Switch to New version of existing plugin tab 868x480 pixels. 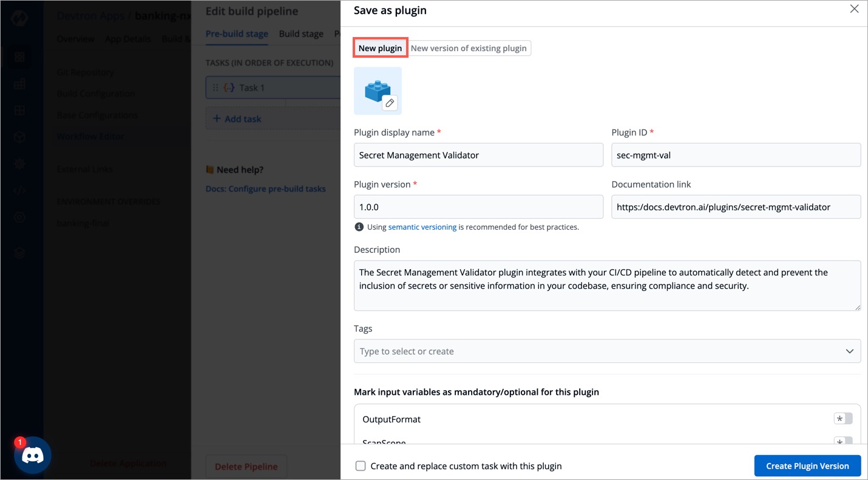[x=468, y=47]
